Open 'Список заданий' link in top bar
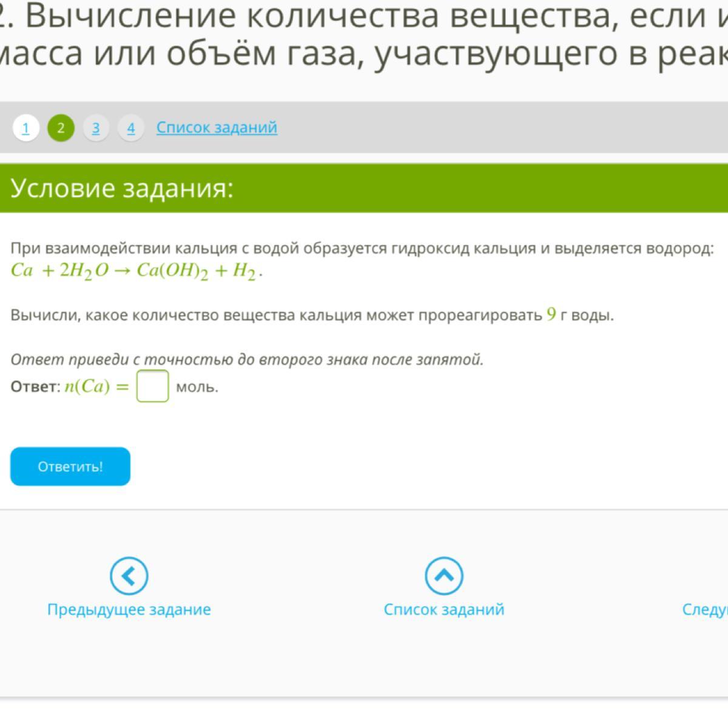Screen dimensions: 728x728 [217, 127]
